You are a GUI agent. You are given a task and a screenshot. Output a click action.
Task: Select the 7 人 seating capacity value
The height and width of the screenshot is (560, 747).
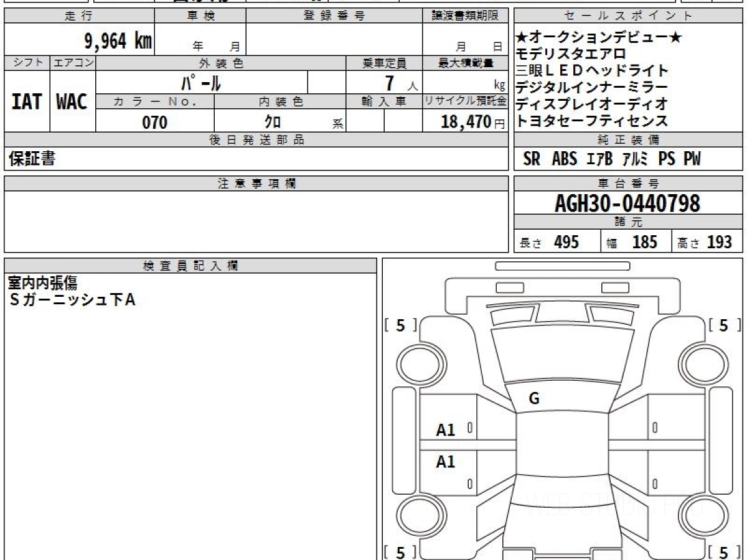[403, 83]
